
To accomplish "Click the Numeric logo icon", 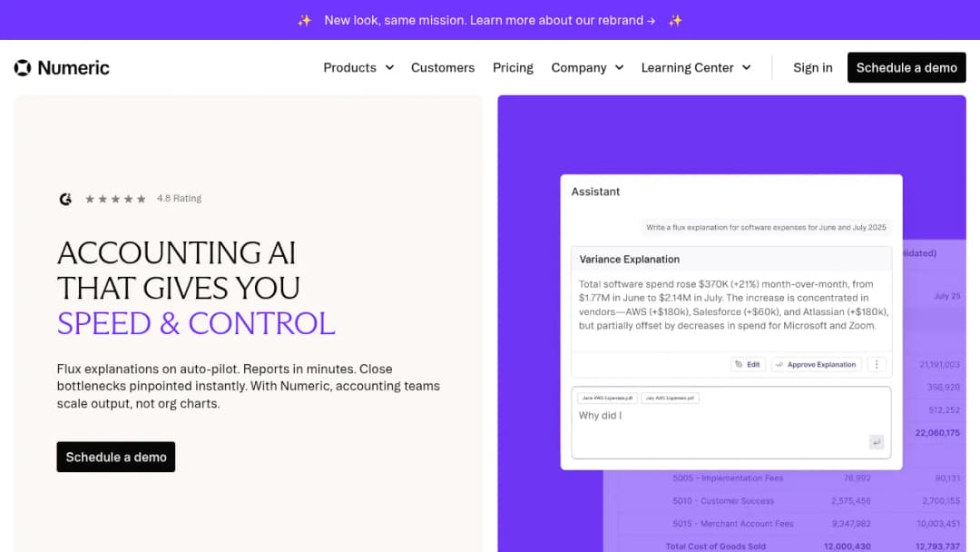I will pyautogui.click(x=23, y=67).
